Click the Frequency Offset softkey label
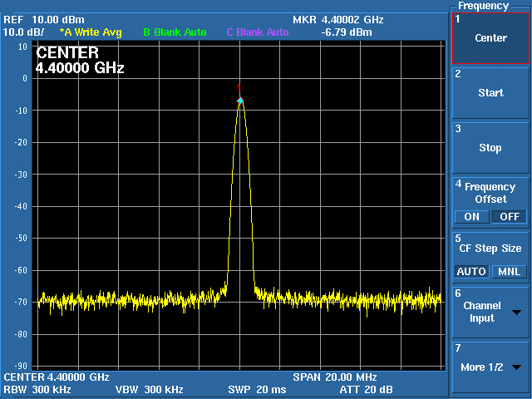The height and width of the screenshot is (399, 532). pyautogui.click(x=490, y=193)
